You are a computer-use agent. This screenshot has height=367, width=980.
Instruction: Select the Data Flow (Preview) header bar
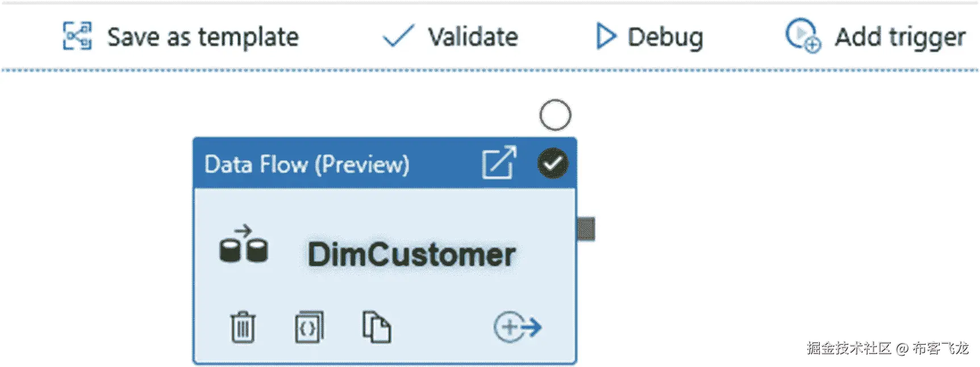pyautogui.click(x=385, y=164)
